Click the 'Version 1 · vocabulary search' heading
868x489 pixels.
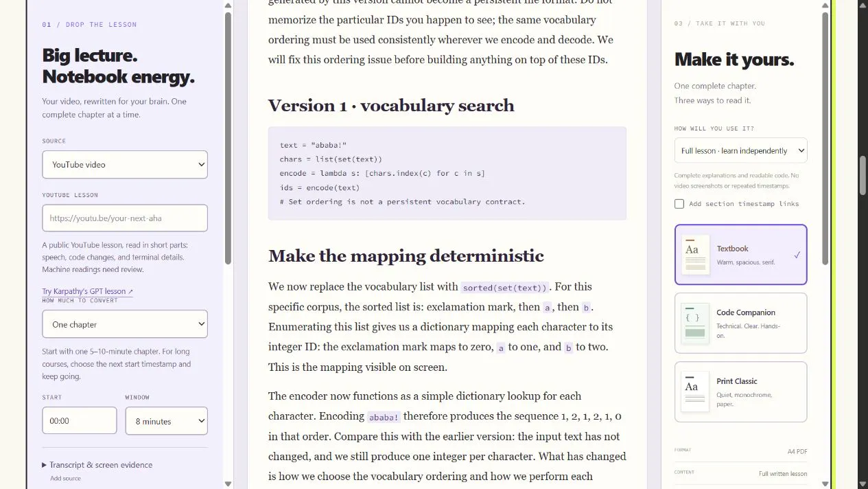pos(391,106)
